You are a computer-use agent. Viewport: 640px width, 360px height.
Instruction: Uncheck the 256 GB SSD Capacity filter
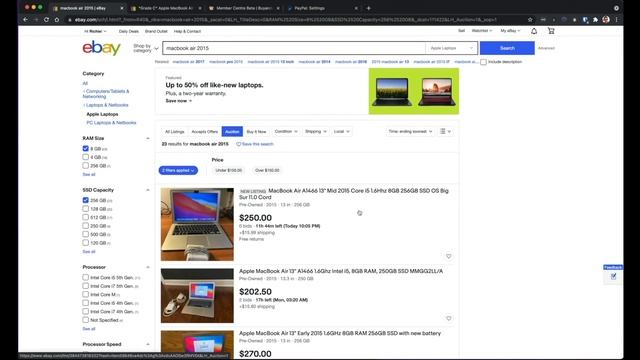[x=85, y=200]
